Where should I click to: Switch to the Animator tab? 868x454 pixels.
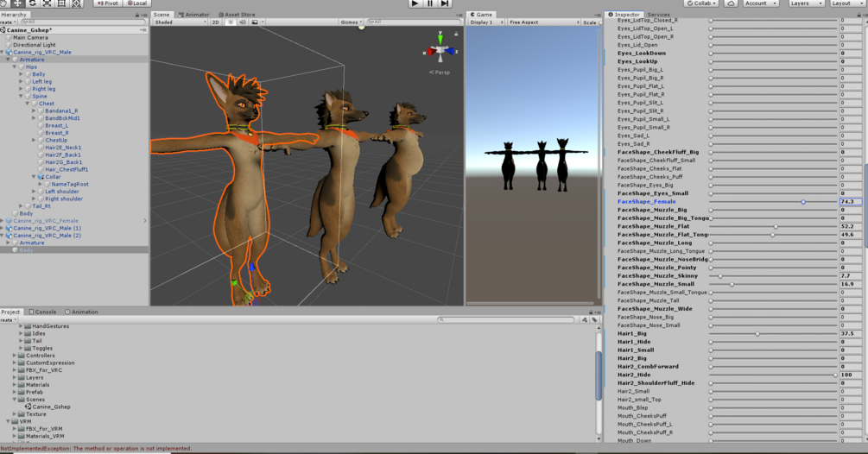click(x=194, y=15)
